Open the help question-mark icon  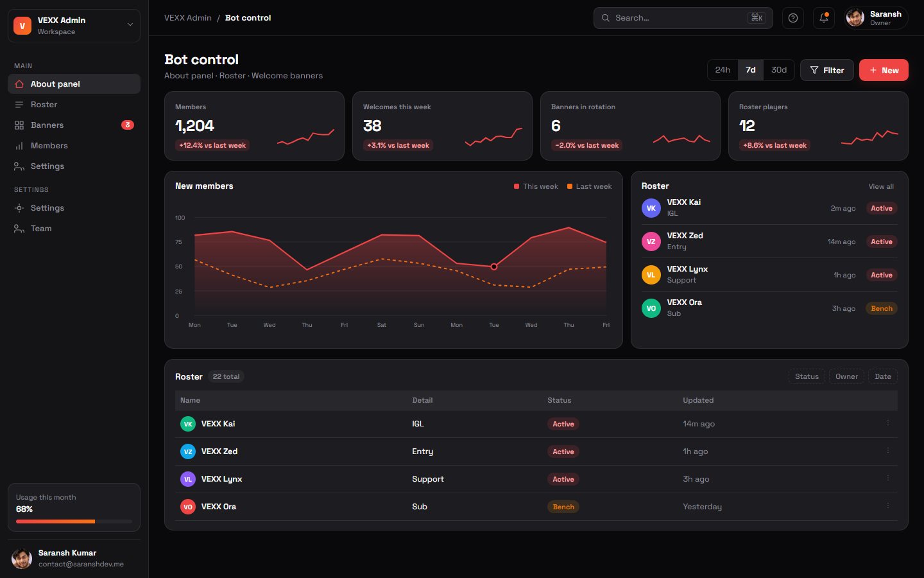click(793, 18)
